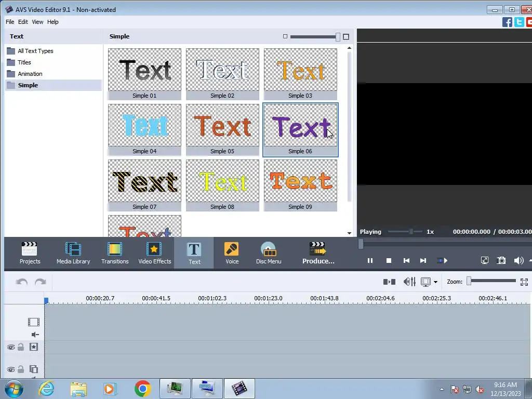Open the Voice recording tool

click(232, 253)
